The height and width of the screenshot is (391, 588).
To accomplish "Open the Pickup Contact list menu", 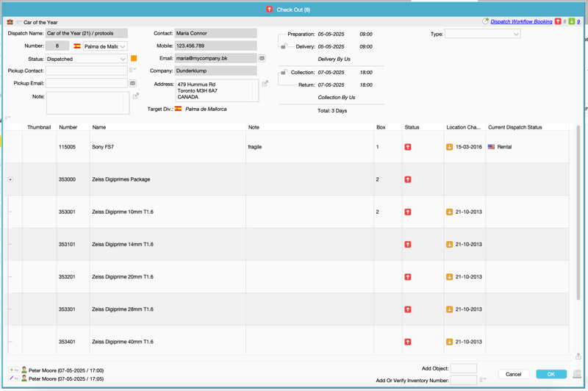I will click(x=132, y=70).
